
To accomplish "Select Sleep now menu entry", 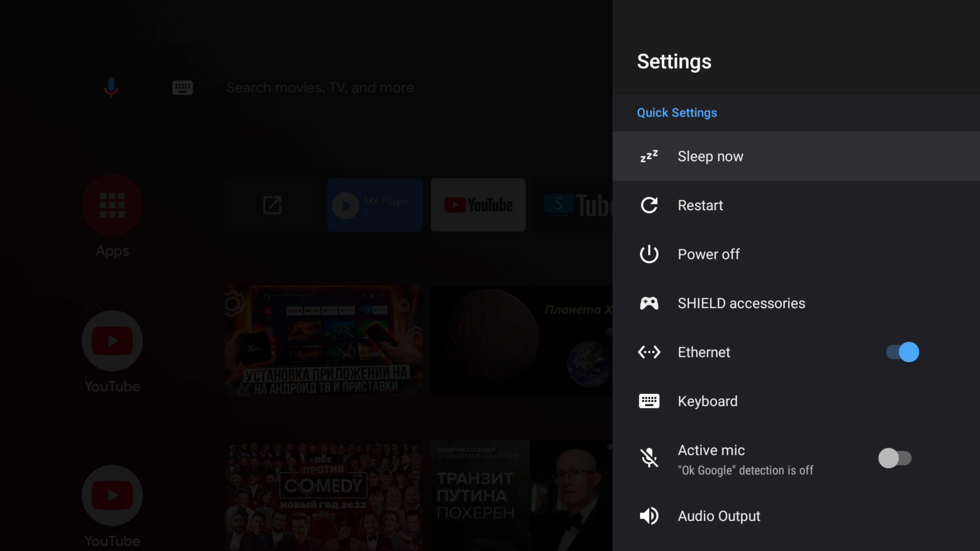I will point(796,156).
